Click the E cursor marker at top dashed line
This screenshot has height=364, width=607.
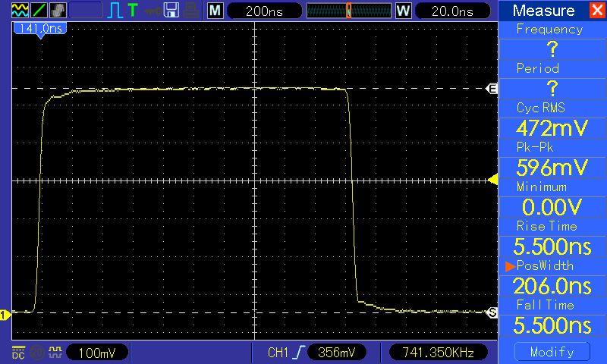[x=492, y=89]
